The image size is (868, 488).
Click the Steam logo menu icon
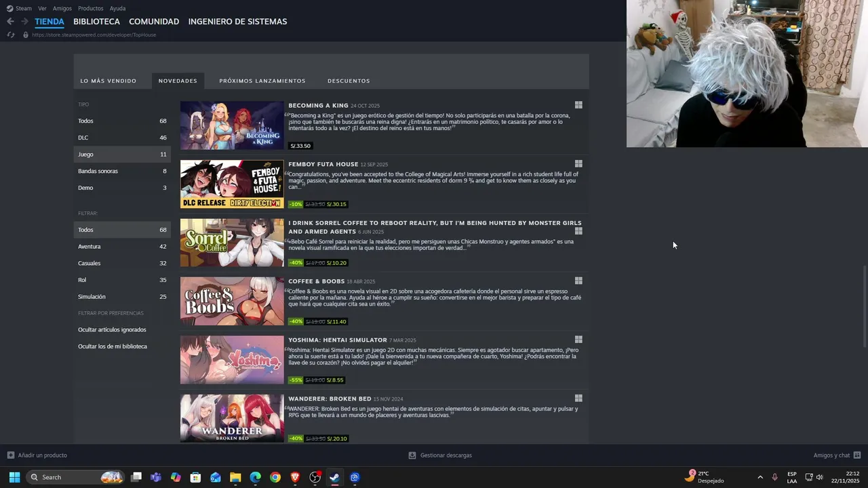coord(9,8)
